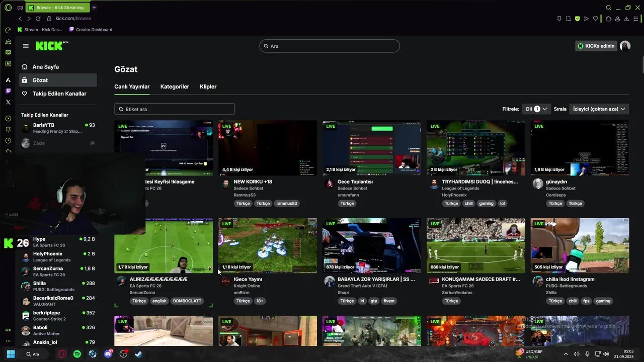644x362 pixels.
Task: Expand the system tray hidden icons
Action: coord(566,354)
